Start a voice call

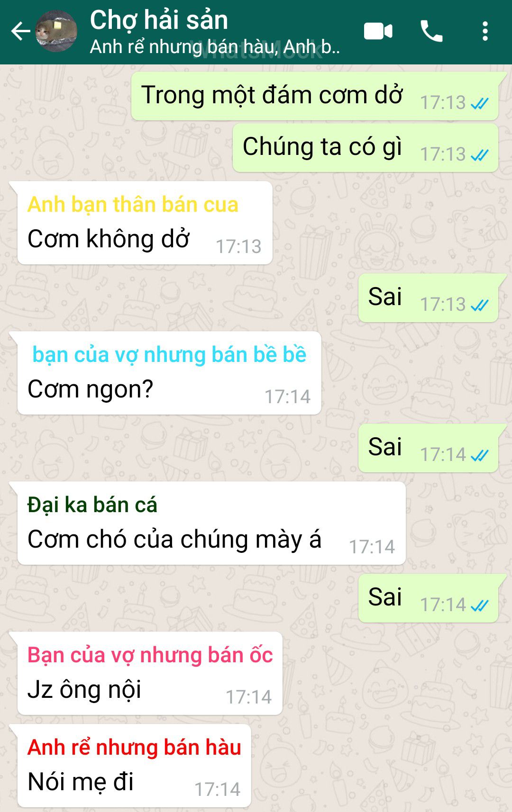[x=431, y=32]
